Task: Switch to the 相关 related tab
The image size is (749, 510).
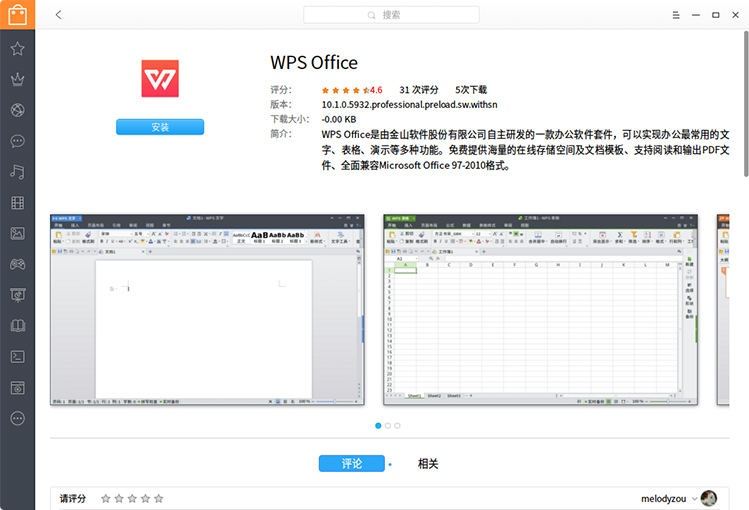Action: (428, 464)
